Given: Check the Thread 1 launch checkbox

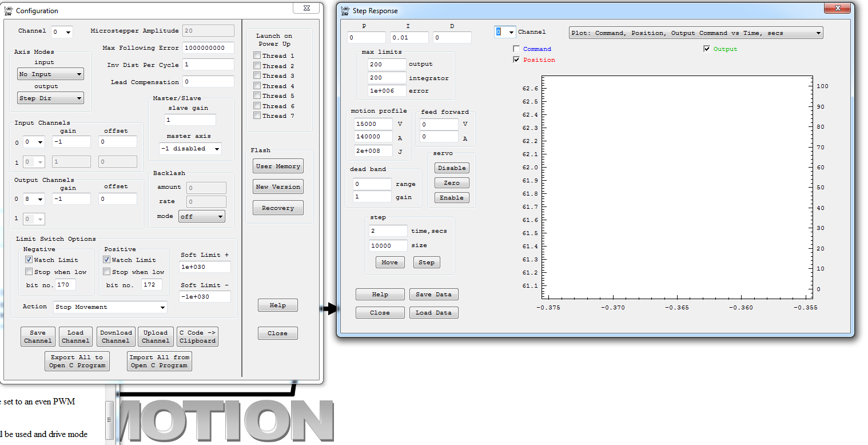Looking at the screenshot, I should click(257, 56).
